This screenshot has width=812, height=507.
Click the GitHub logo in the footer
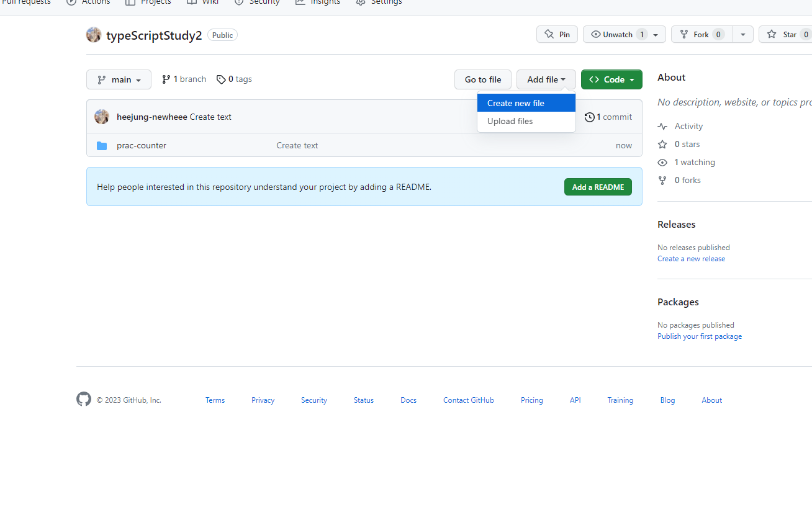(84, 400)
